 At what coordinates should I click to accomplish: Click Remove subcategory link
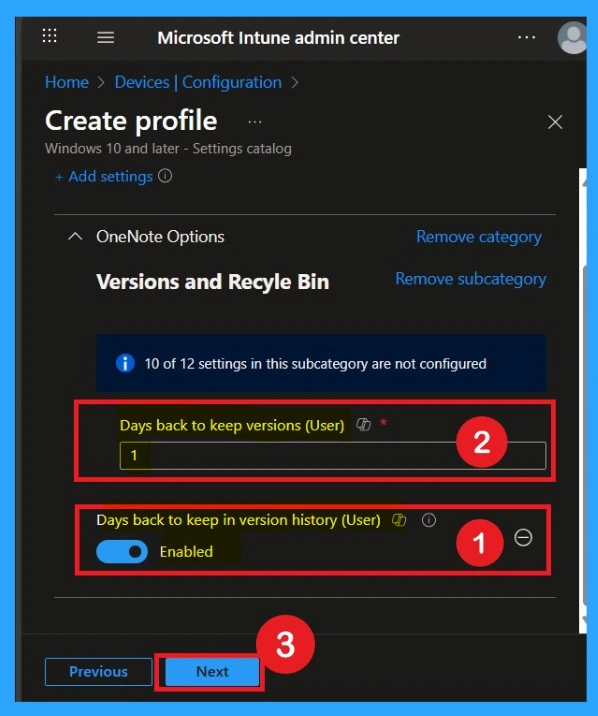click(x=471, y=279)
